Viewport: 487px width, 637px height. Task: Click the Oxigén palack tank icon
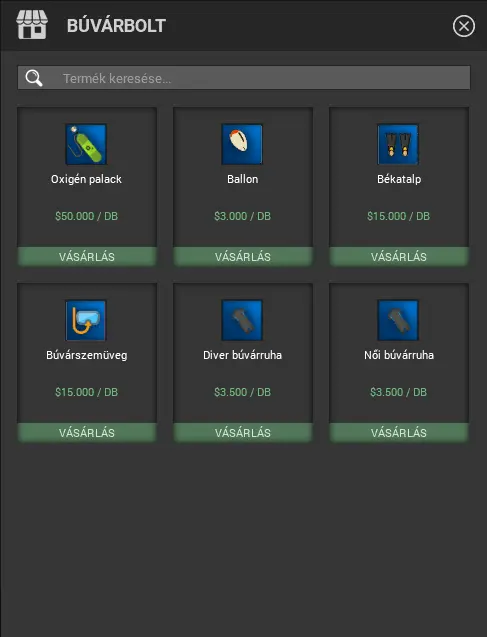[x=86, y=144]
